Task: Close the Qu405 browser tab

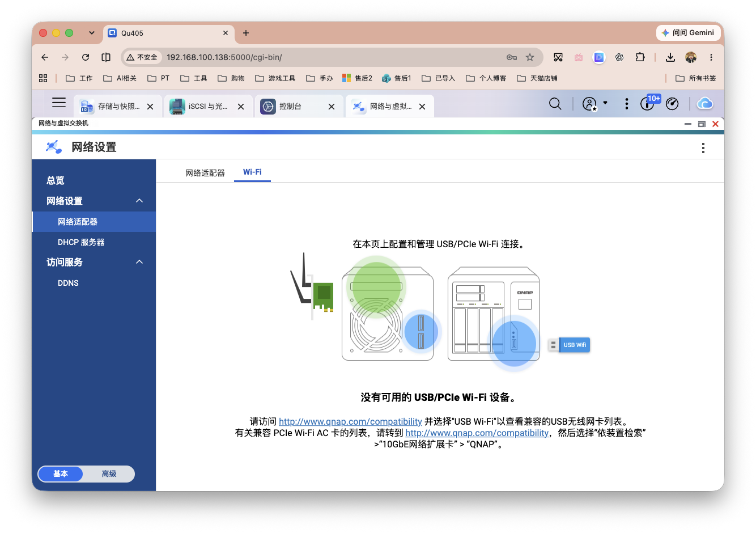Action: pyautogui.click(x=225, y=33)
